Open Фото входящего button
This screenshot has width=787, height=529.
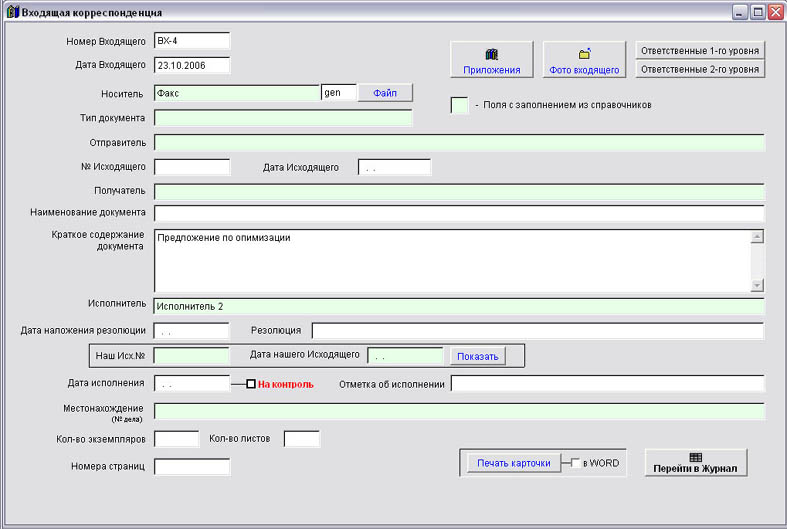tap(584, 60)
